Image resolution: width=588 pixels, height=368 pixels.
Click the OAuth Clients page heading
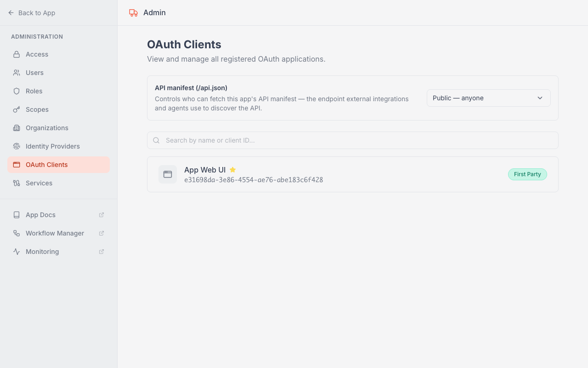coord(184,45)
